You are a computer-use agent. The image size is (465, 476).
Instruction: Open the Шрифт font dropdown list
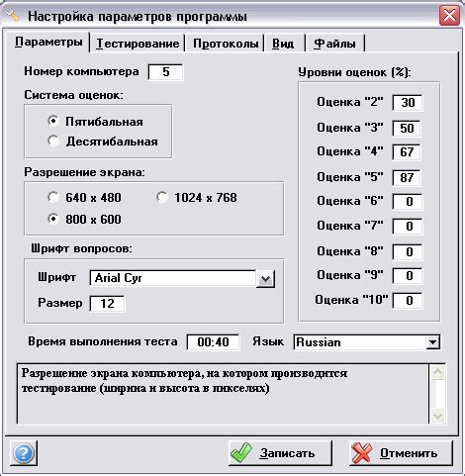pos(265,279)
